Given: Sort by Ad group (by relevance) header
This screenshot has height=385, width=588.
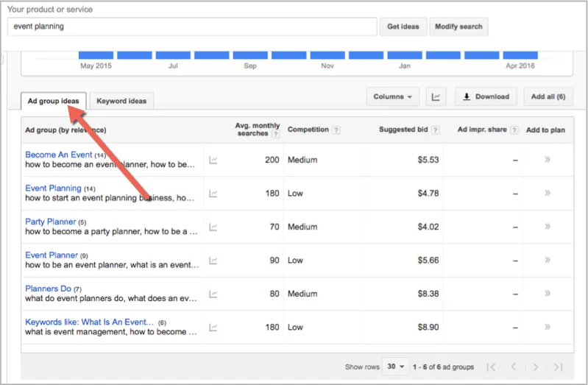Looking at the screenshot, I should 65,130.
